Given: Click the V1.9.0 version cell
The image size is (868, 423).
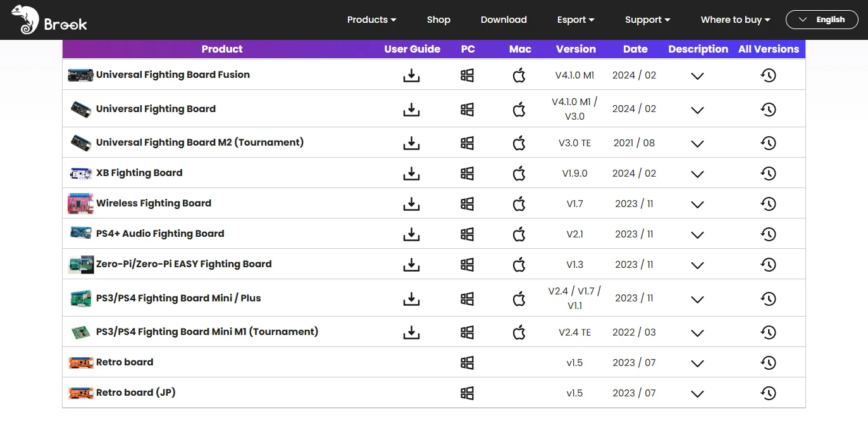Looking at the screenshot, I should (574, 173).
